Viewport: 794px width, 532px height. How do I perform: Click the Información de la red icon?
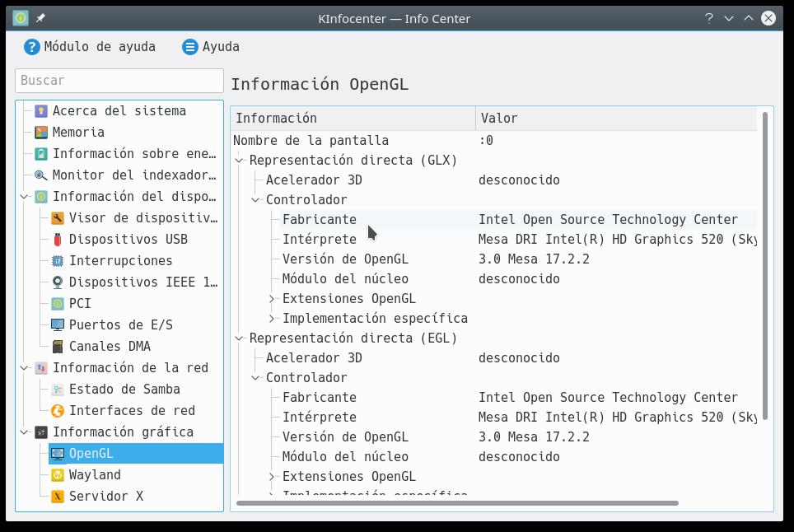coord(41,368)
